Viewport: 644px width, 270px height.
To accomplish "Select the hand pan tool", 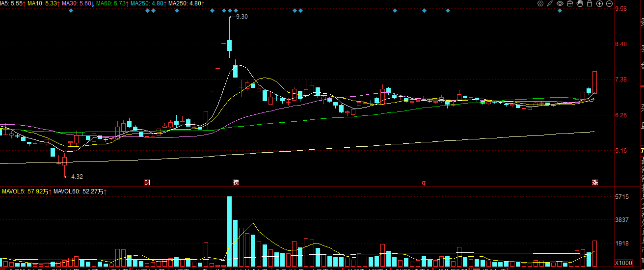I will point(580,3).
